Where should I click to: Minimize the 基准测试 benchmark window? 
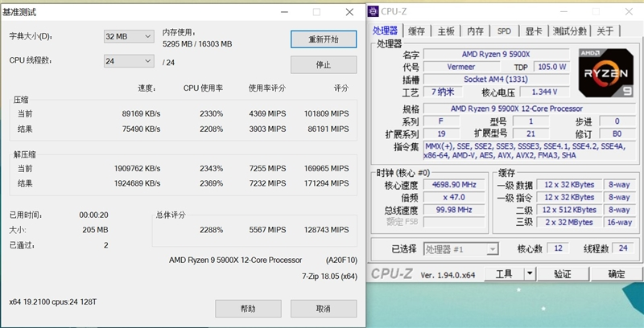[284, 12]
